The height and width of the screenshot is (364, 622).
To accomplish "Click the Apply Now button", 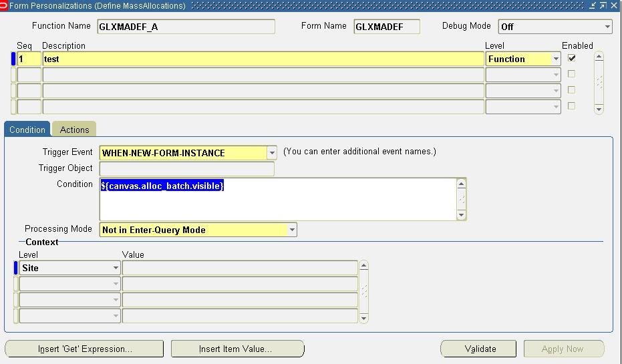I will 564,349.
